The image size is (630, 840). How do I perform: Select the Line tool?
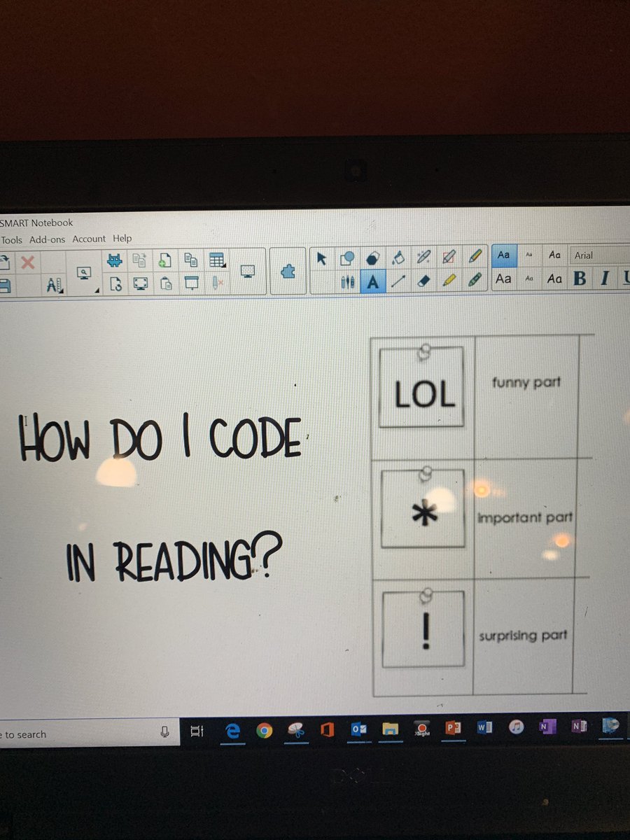[398, 281]
